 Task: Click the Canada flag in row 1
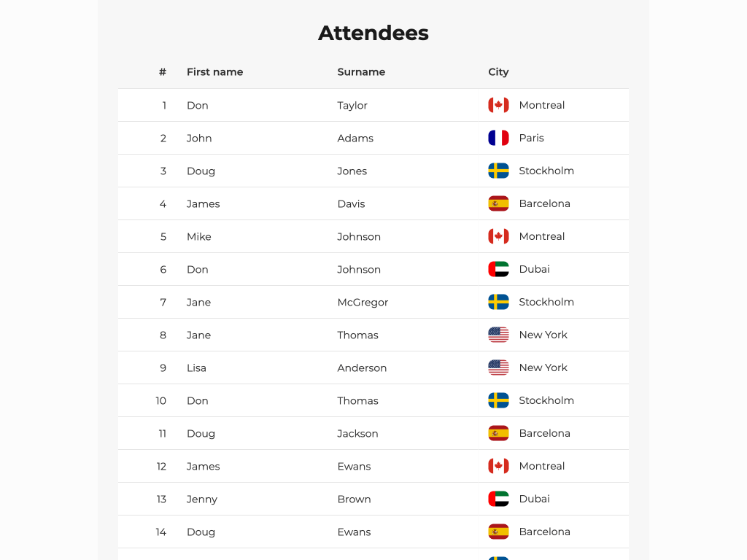pyautogui.click(x=498, y=105)
